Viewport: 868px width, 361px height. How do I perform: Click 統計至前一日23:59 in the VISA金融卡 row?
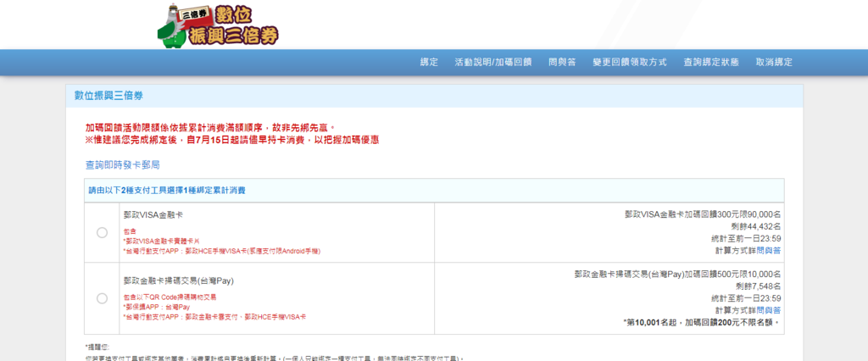pyautogui.click(x=746, y=239)
